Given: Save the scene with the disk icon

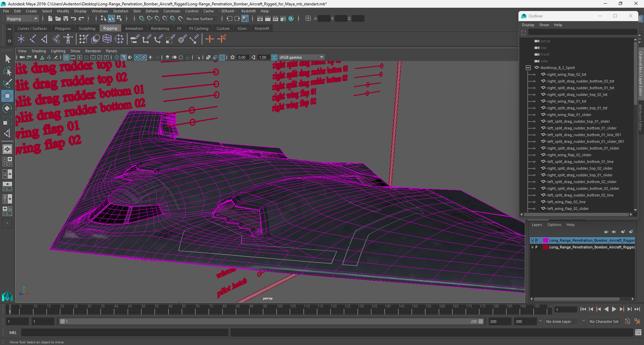Looking at the screenshot, I should pos(66,19).
